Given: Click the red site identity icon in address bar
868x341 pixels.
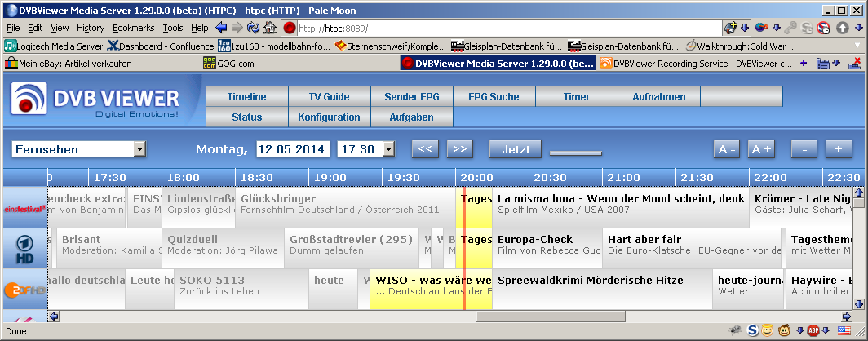Looking at the screenshot, I should [290, 29].
